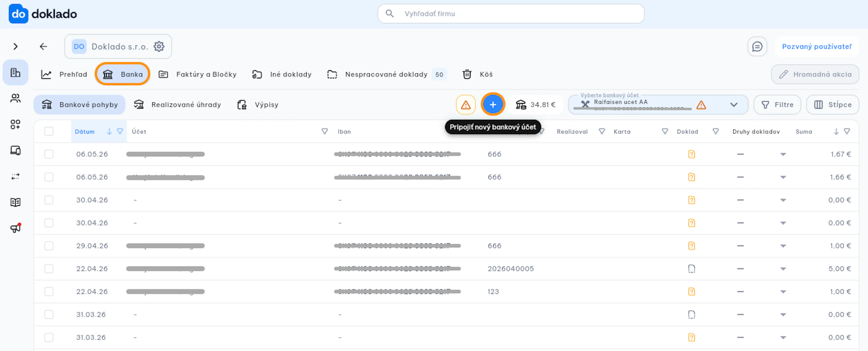Open the Iné doklady tab
Viewport: 868px width, 351px height.
click(282, 74)
